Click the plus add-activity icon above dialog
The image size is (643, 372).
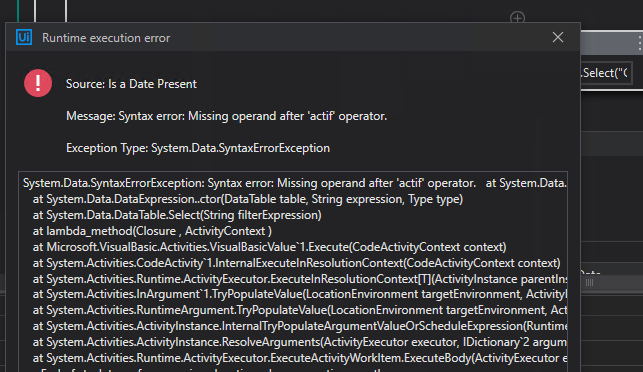[517, 18]
